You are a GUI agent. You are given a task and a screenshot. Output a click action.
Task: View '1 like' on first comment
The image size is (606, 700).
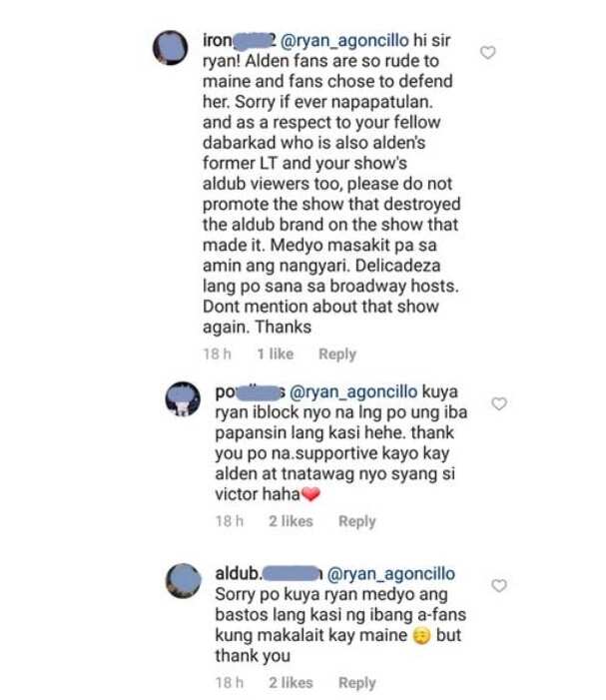(276, 354)
